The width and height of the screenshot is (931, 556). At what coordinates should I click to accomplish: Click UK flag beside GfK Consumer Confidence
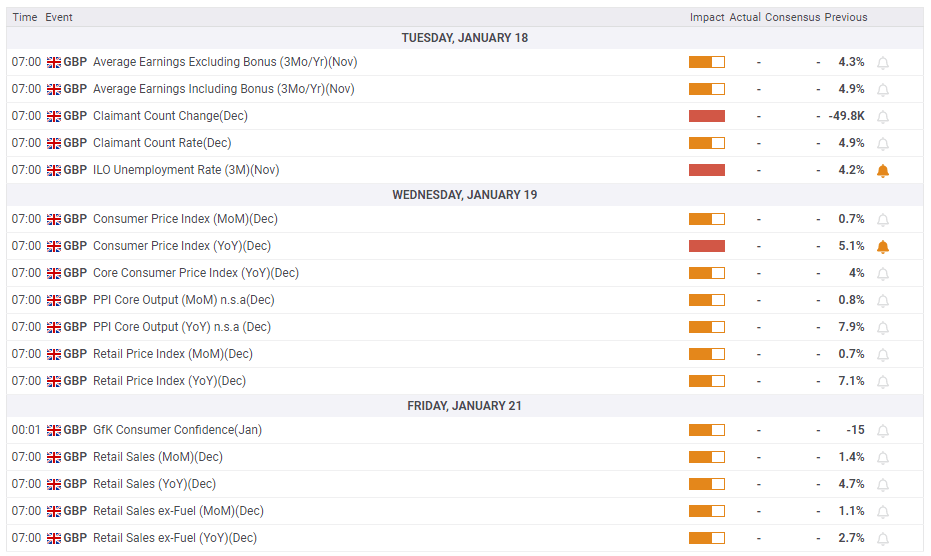[54, 430]
